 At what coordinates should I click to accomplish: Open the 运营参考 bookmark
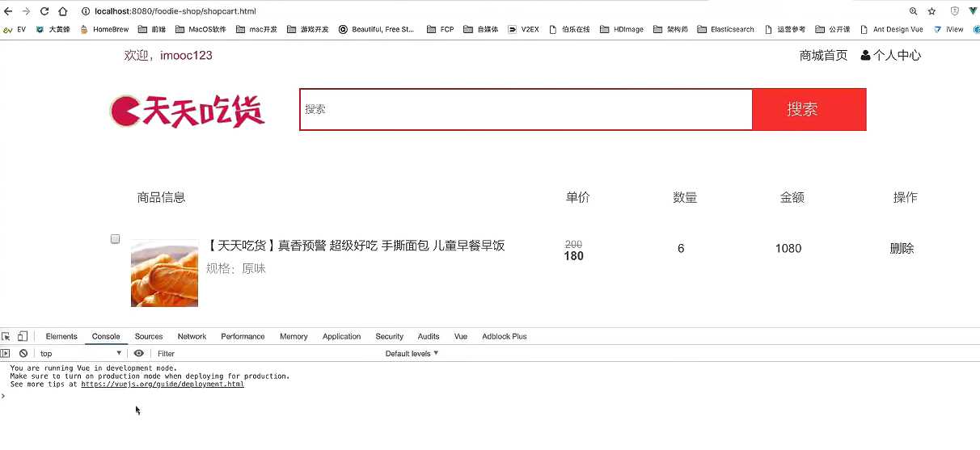[784, 29]
